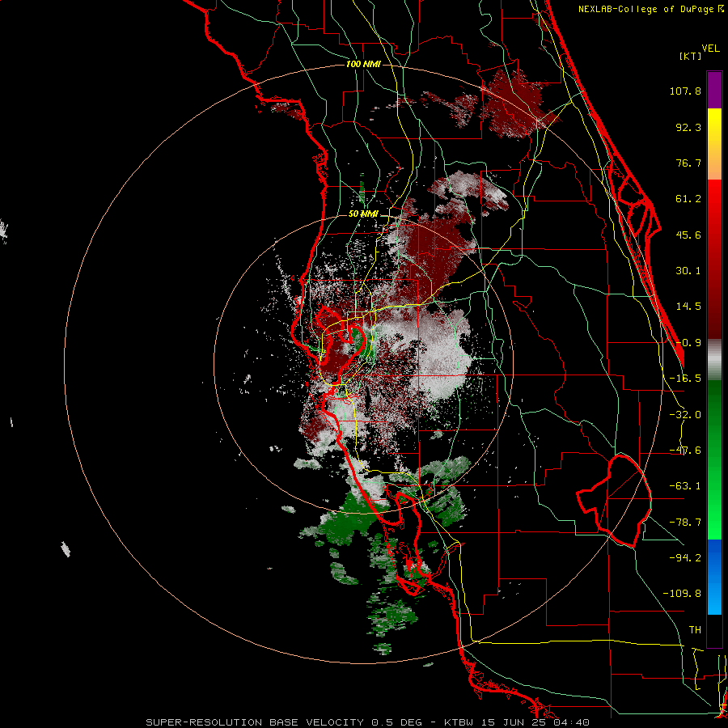The width and height of the screenshot is (728, 728).
Task: Select the TH legend label
Action: [x=695, y=630]
